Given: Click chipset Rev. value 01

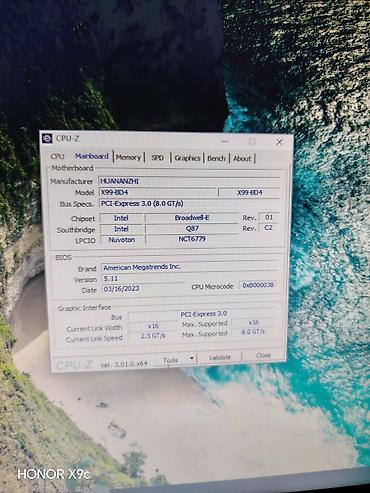Looking at the screenshot, I should (x=269, y=217).
